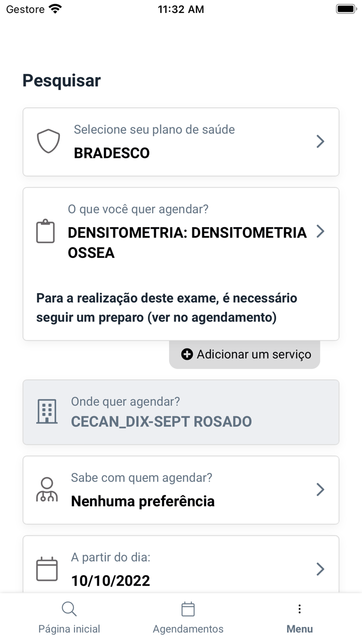Click the health plan shield icon

48,140
